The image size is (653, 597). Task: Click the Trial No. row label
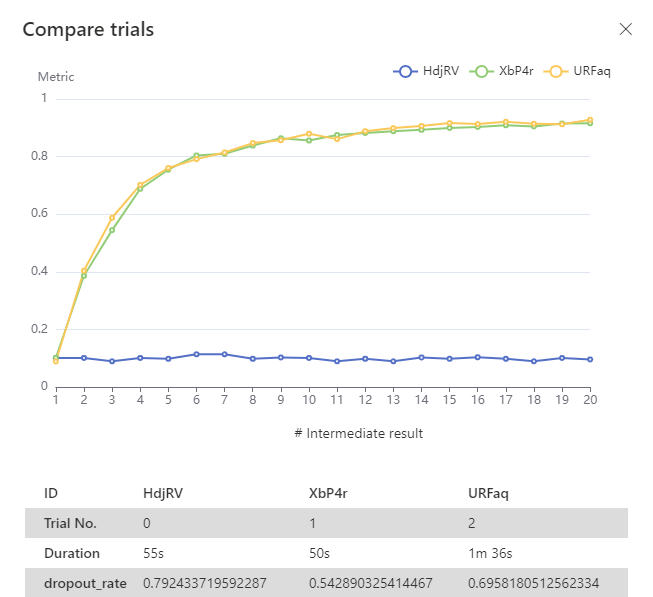click(73, 523)
